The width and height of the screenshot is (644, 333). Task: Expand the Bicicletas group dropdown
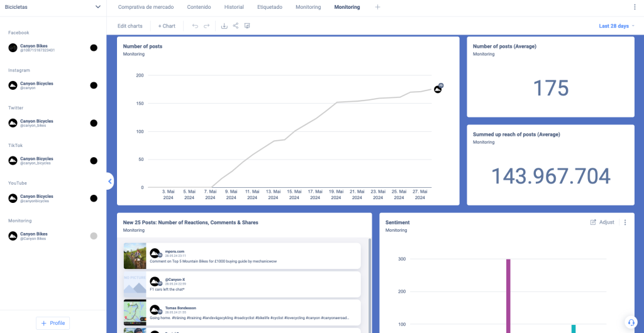[97, 7]
